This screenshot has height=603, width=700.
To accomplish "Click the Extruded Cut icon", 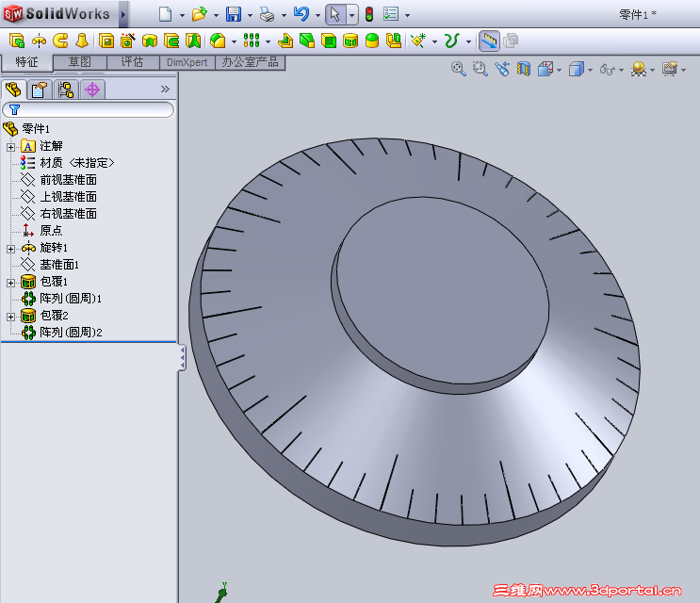I will (106, 41).
